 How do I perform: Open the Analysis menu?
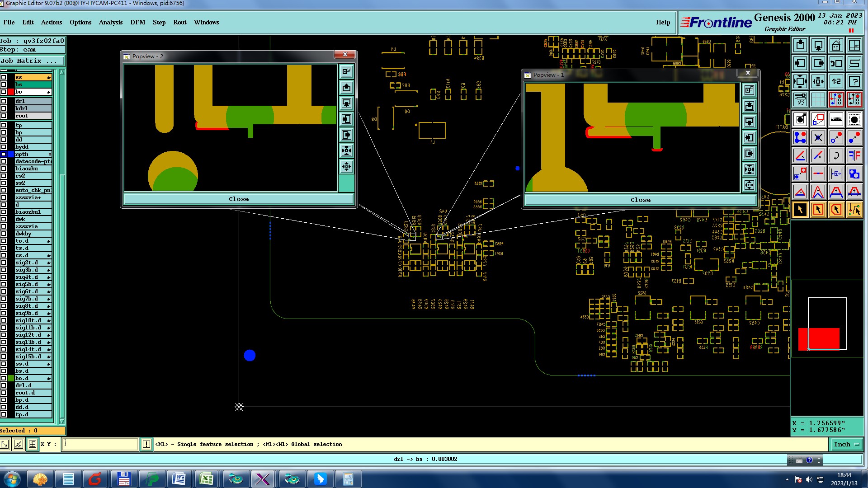(x=110, y=22)
